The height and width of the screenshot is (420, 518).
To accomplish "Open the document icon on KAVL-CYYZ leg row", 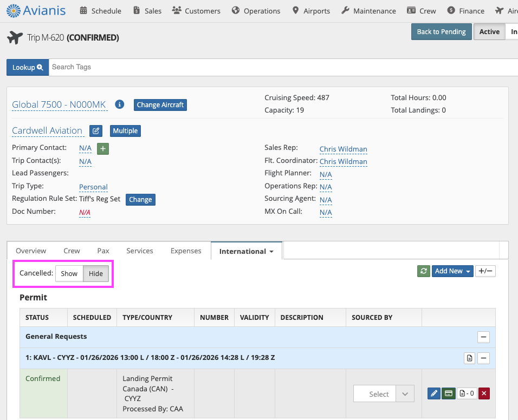I will point(470,358).
